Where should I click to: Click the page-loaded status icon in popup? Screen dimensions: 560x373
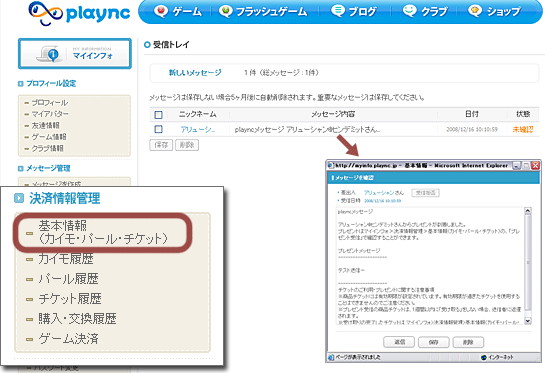point(331,357)
